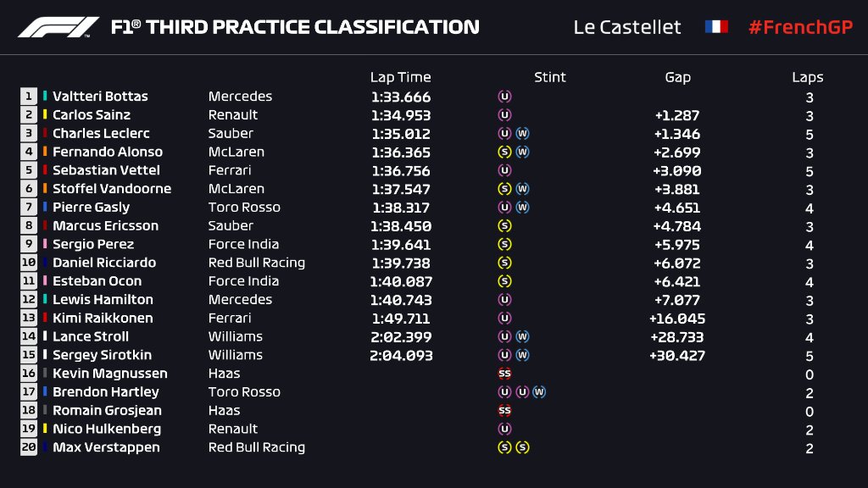Viewport: 868px width, 488px height.
Task: Click Leclerc's wet tyre icon
Action: (x=522, y=133)
